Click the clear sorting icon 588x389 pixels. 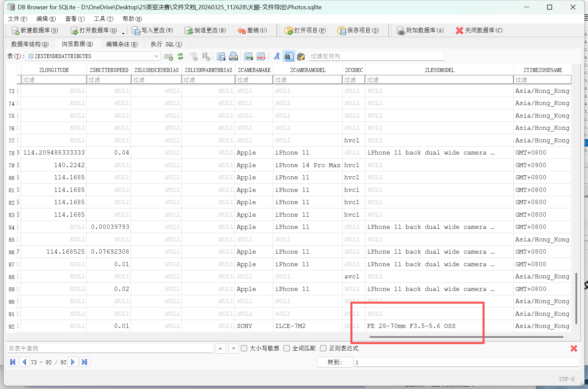(206, 56)
